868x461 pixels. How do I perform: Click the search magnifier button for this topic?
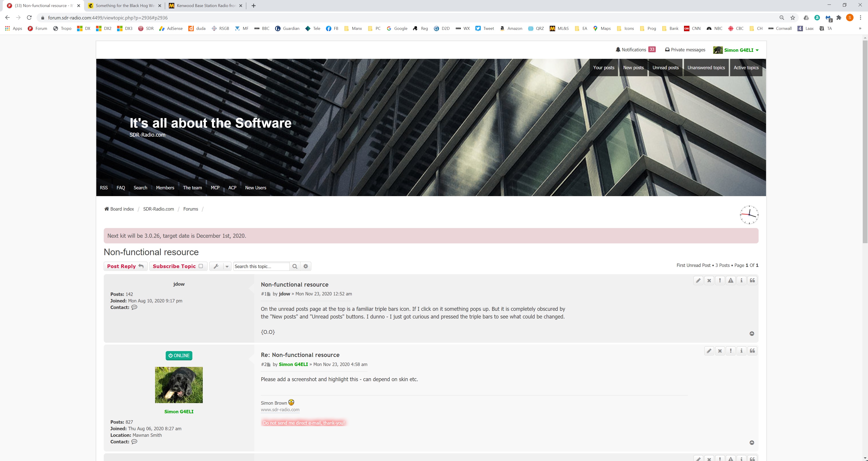295,266
